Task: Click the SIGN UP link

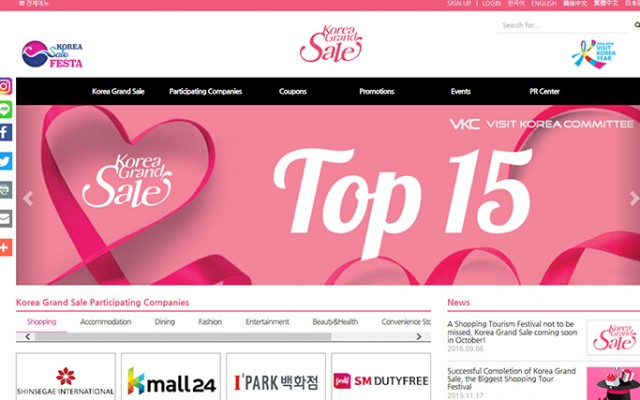Action: [x=459, y=4]
